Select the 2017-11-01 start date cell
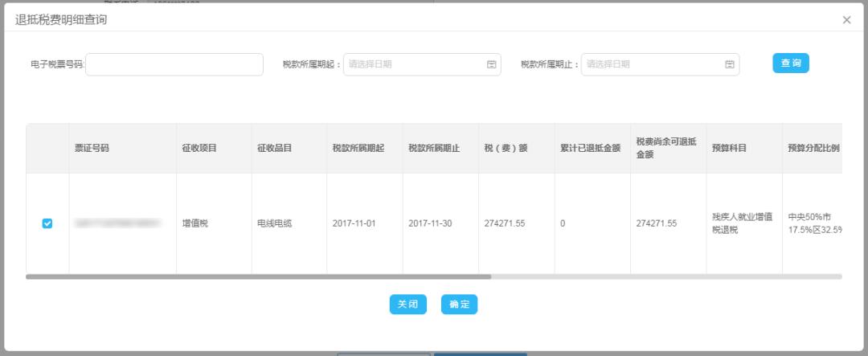Image resolution: width=868 pixels, height=356 pixels. coord(354,223)
